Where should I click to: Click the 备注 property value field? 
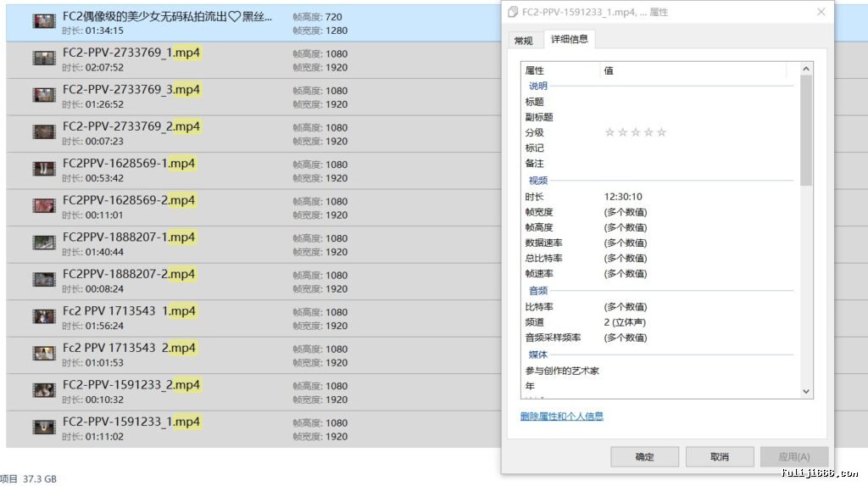point(698,164)
